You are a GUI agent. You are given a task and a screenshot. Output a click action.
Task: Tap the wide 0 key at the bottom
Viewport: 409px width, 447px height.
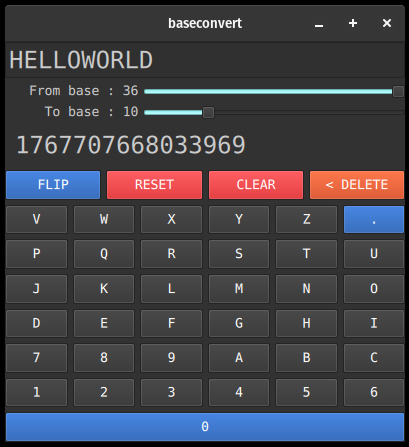point(205,427)
